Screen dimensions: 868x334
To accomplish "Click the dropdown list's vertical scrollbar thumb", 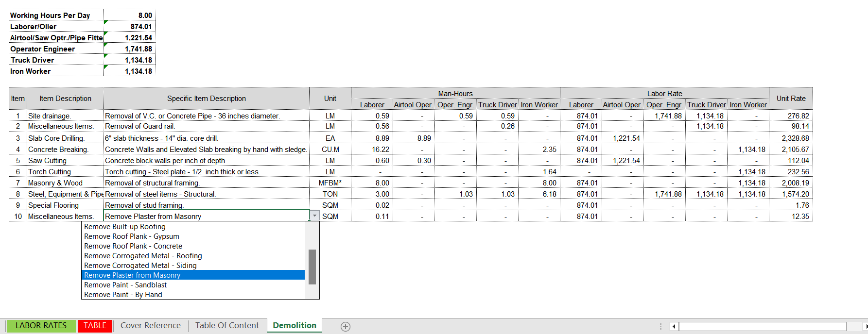I will [312, 267].
